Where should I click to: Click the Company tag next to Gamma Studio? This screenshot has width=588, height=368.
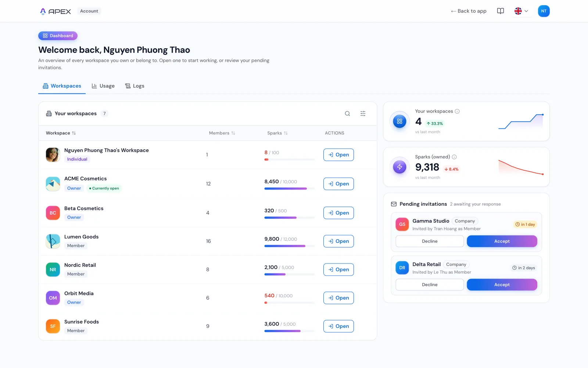(x=465, y=221)
